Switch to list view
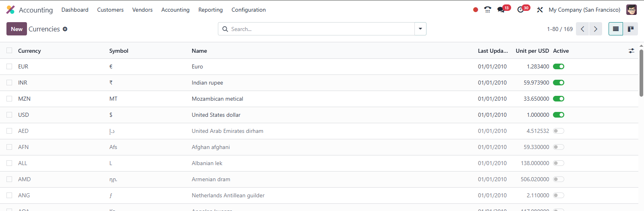 [x=616, y=29]
